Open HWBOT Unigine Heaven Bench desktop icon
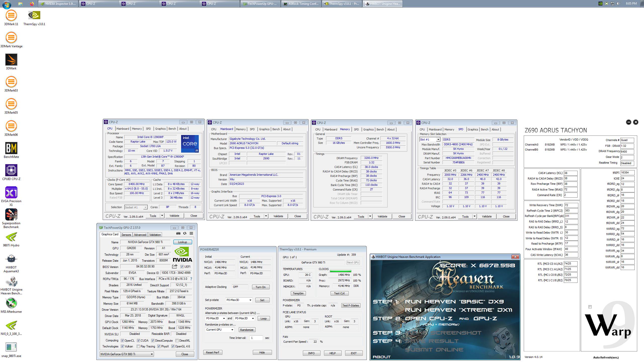Image resolution: width=644 pixels, height=362 pixels. 11,285
